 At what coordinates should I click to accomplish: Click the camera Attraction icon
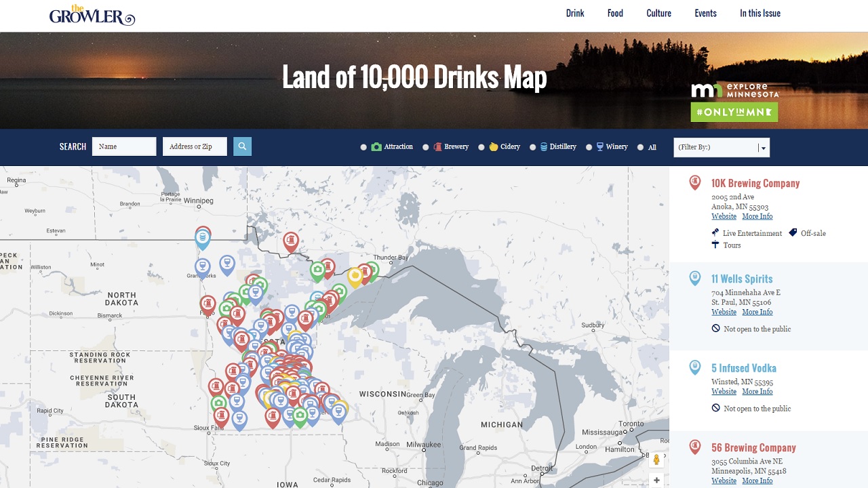point(375,146)
